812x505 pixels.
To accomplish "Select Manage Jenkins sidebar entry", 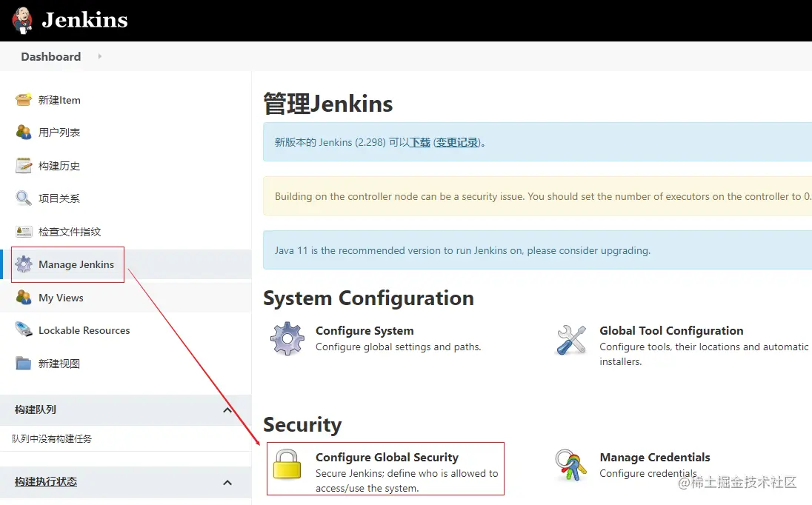I will click(x=76, y=264).
